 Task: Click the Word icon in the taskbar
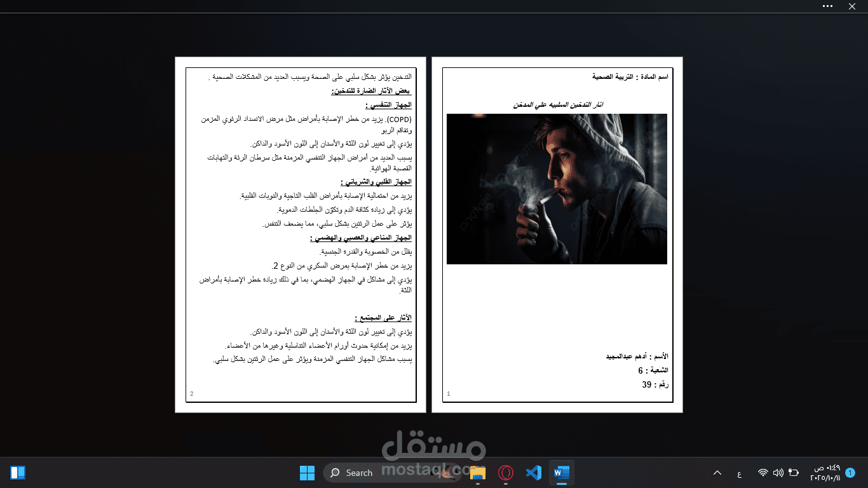click(562, 473)
